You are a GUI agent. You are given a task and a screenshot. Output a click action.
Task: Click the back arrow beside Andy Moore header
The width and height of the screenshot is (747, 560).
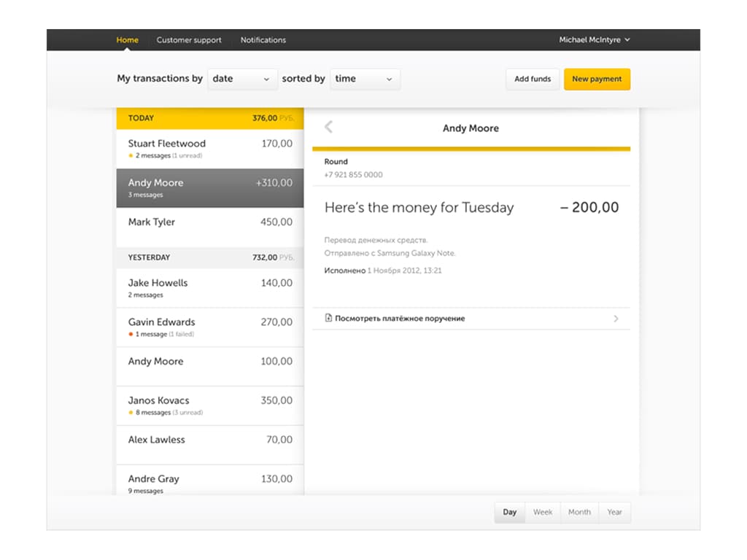[x=328, y=127]
